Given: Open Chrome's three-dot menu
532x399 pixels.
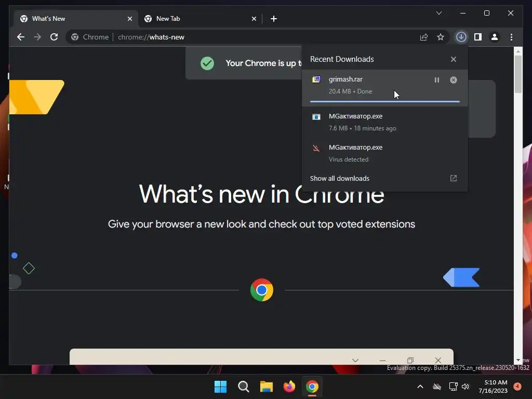Looking at the screenshot, I should [511, 37].
